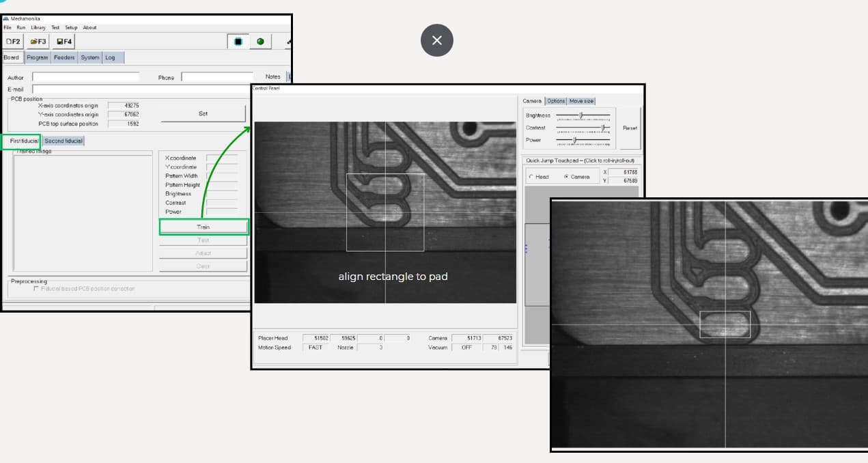Click the green circle run toolbar icon
This screenshot has width=868, height=463.
tap(260, 42)
